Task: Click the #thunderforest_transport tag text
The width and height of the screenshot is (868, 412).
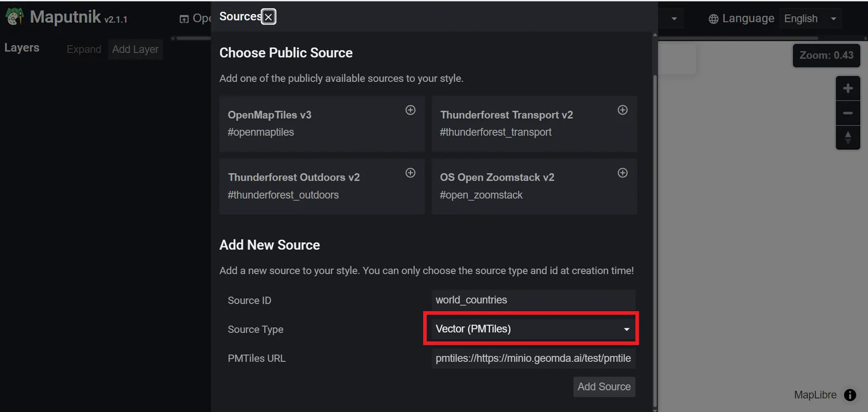Action: 496,132
